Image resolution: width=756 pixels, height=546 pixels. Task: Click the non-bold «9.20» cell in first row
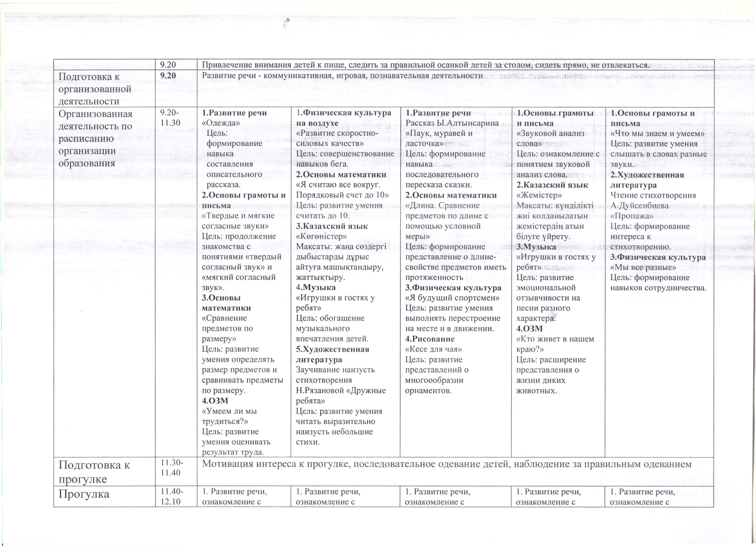click(x=168, y=65)
